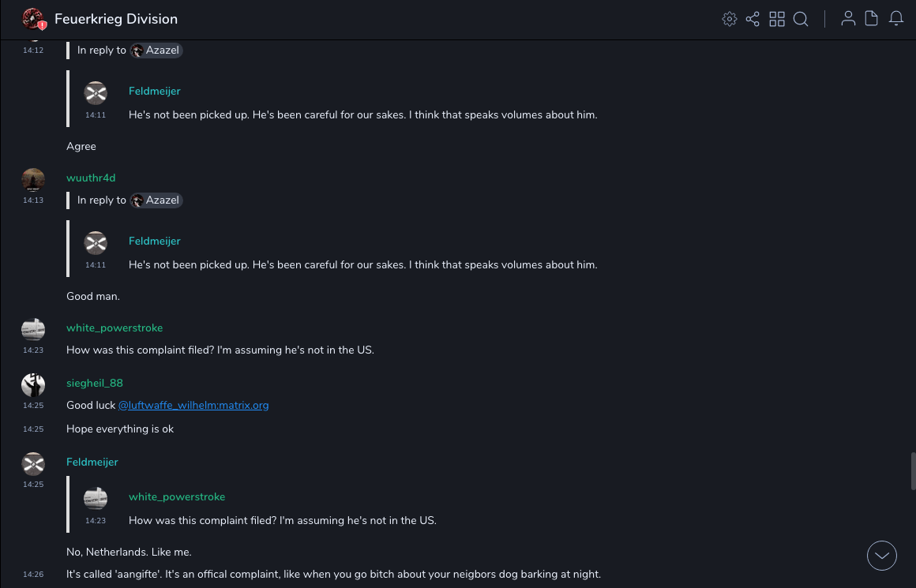Open the wuuthr4d username profile

coord(91,178)
